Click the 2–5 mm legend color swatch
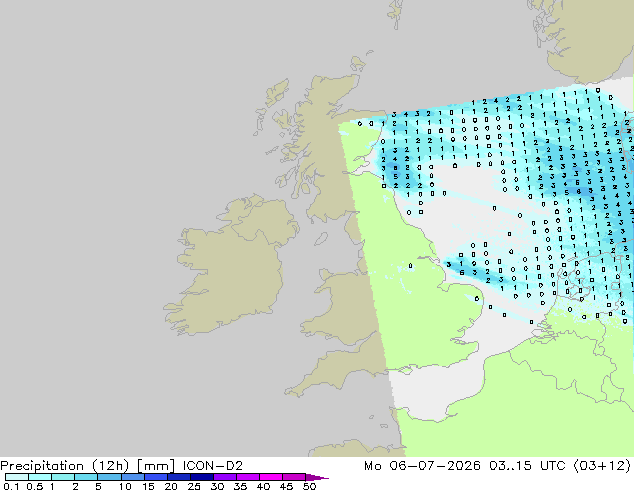Screen dimensions: 634x490 pyautogui.click(x=87, y=477)
